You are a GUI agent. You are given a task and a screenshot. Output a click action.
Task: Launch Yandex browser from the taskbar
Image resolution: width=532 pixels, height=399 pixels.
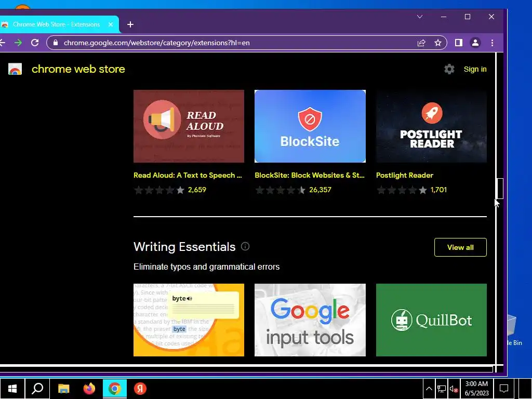pos(140,389)
